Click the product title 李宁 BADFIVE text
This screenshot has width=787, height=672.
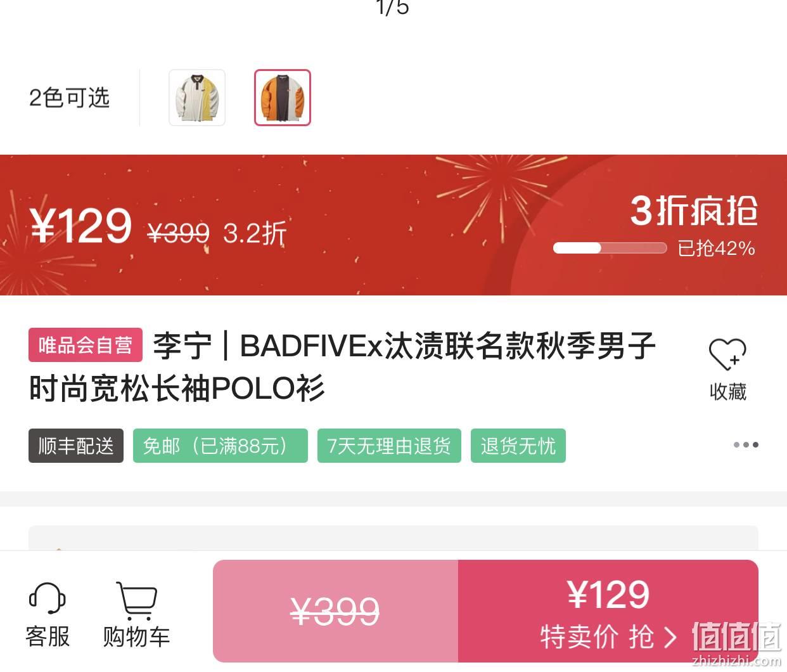(342, 366)
